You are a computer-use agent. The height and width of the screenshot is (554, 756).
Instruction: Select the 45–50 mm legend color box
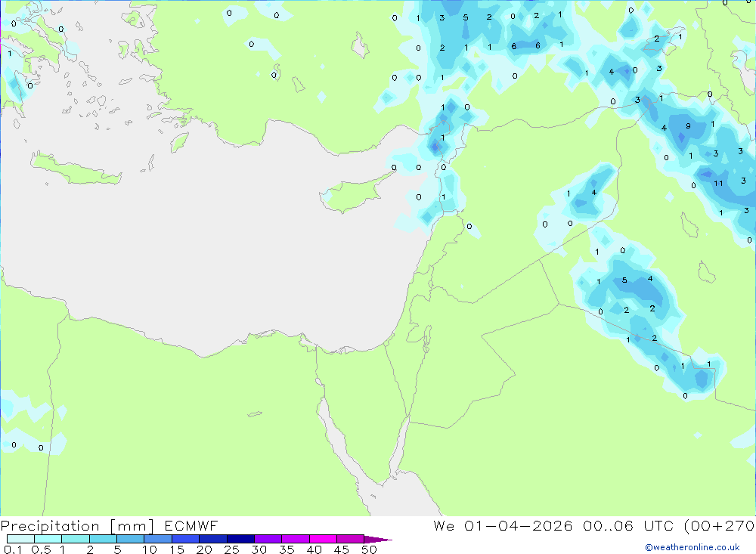point(351,539)
